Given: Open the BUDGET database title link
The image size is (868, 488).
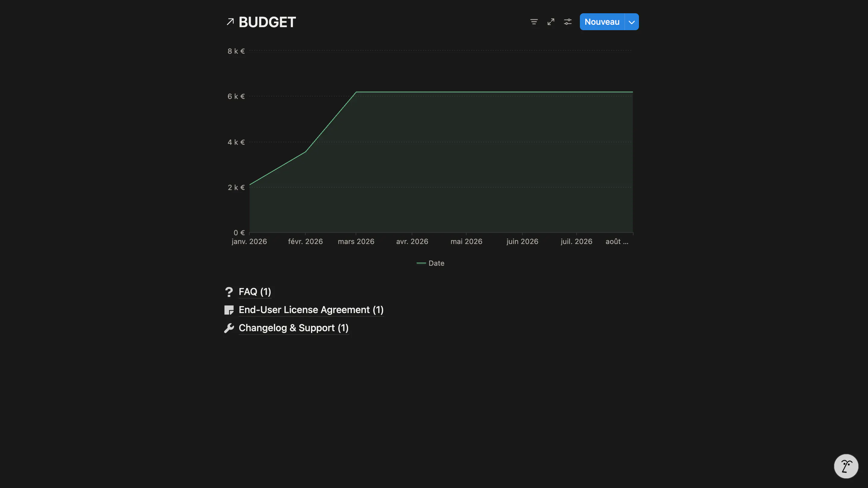Looking at the screenshot, I should 267,22.
